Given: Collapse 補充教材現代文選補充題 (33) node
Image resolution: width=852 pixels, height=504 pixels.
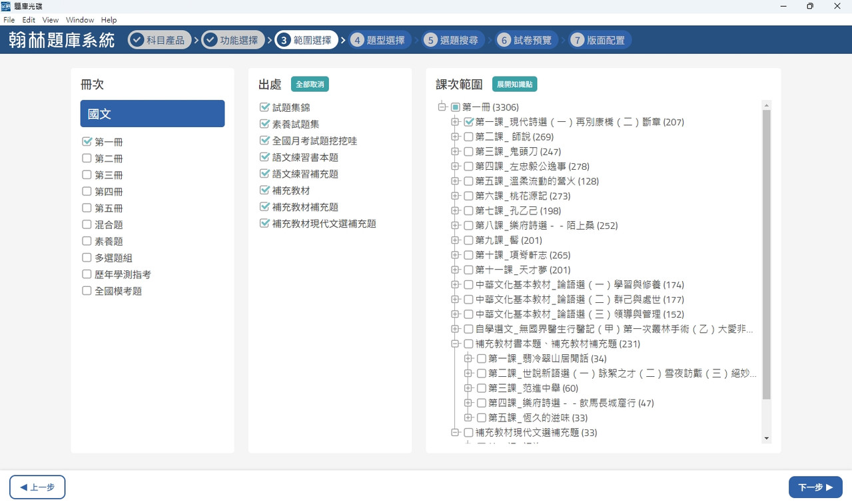Looking at the screenshot, I should click(x=455, y=432).
